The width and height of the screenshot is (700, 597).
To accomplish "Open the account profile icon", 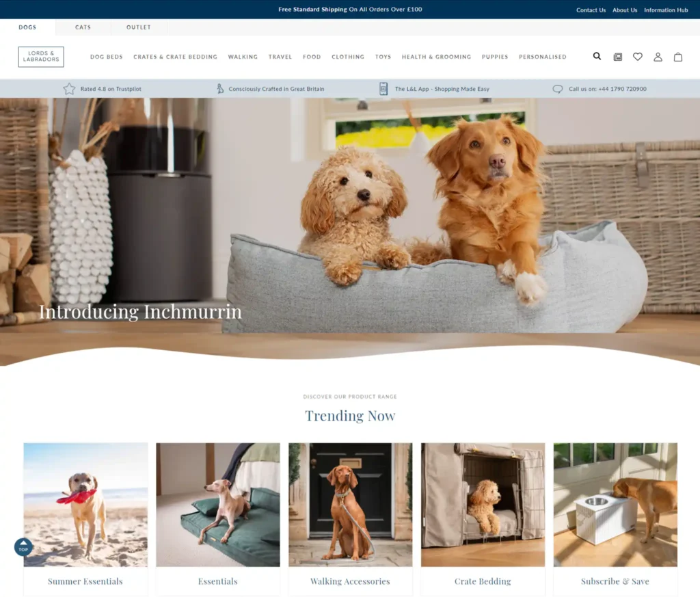I will pyautogui.click(x=658, y=57).
